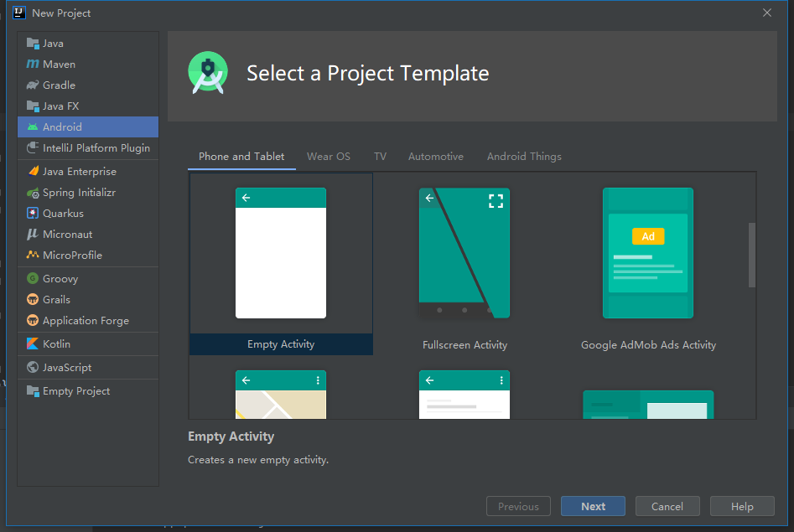Viewport: 794px width, 532px height.
Task: Click the template gallery vertical scrollbar
Action: point(752,256)
